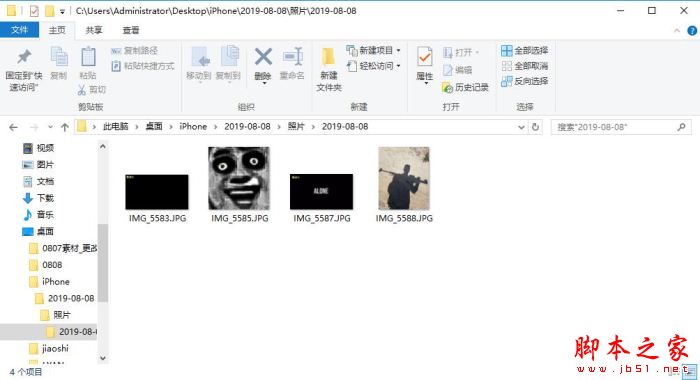Viewport: 700px width, 380px height.
Task: Click the search box for 2019-08-08
Action: [x=616, y=127]
